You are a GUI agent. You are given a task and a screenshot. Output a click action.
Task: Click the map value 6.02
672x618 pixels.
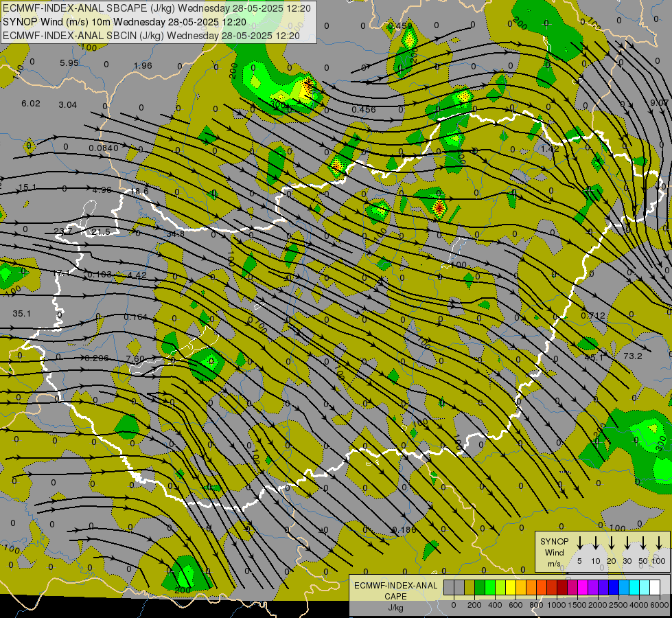31,104
